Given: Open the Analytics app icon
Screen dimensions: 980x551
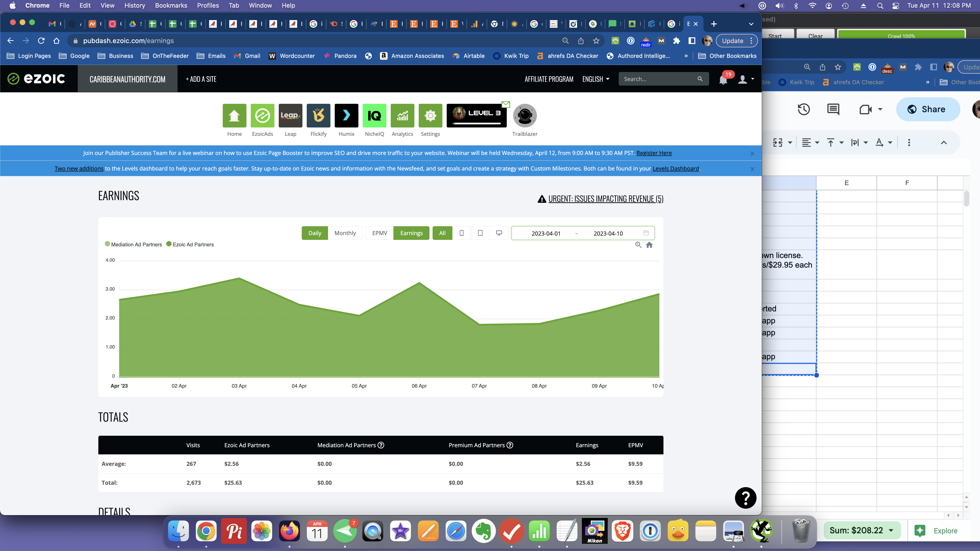Looking at the screenshot, I should (x=402, y=115).
